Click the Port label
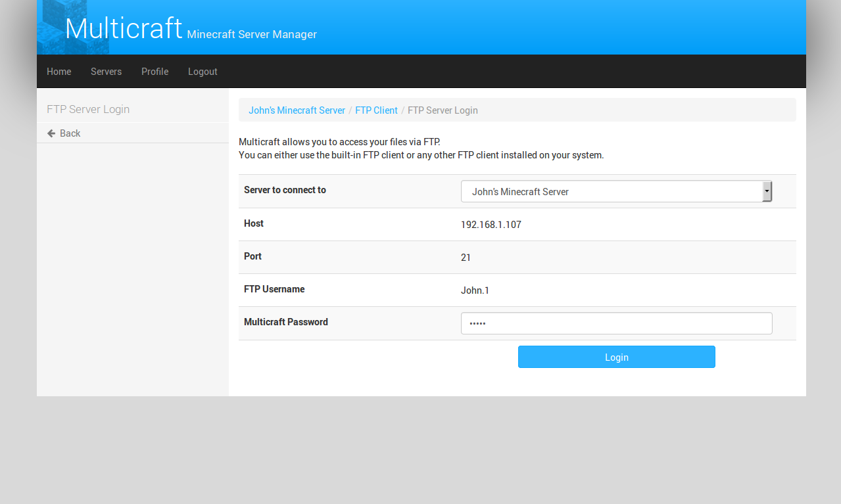 tap(252, 256)
